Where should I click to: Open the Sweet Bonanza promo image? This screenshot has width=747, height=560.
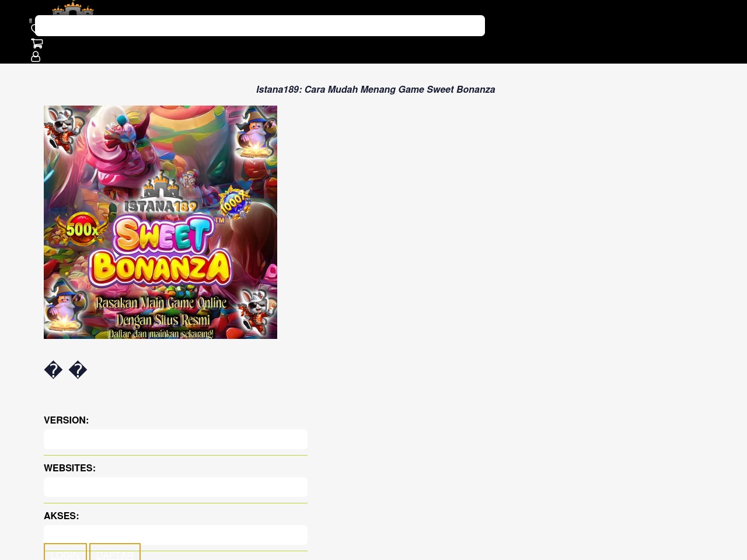(160, 222)
